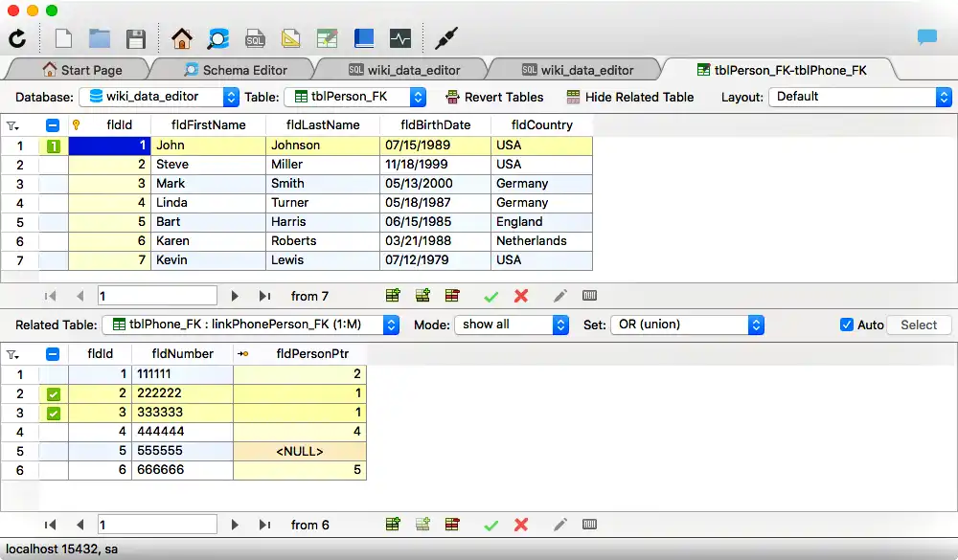Viewport: 958px width, 560px height.
Task: Delete row in the lower phone table
Action: (452, 524)
